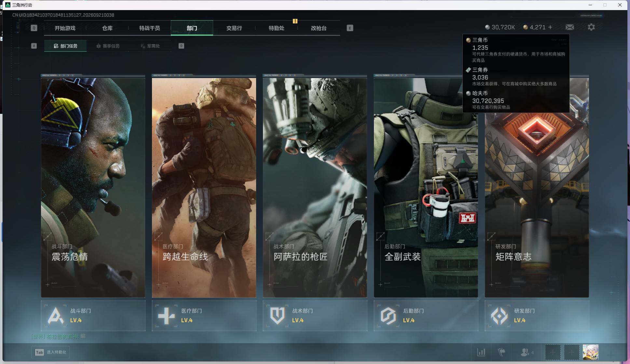Viewport: 630px width, 364px height.
Task: Open the settings gear
Action: tap(591, 27)
